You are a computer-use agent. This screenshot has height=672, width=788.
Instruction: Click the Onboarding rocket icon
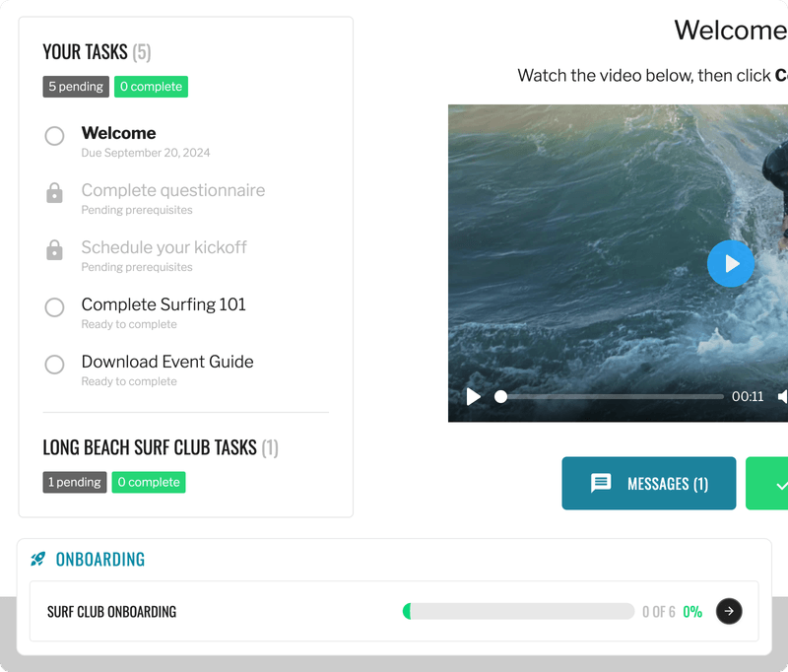pyautogui.click(x=37, y=559)
